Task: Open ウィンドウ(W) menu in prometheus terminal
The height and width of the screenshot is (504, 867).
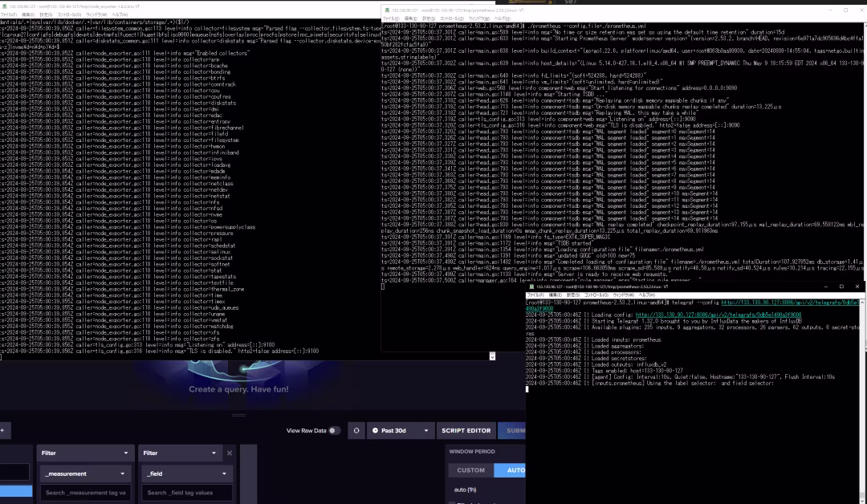Action: pyautogui.click(x=478, y=18)
